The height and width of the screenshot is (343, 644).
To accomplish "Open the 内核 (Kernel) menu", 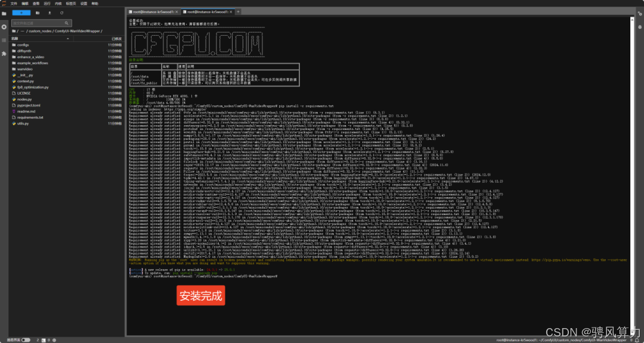I will click(x=58, y=4).
